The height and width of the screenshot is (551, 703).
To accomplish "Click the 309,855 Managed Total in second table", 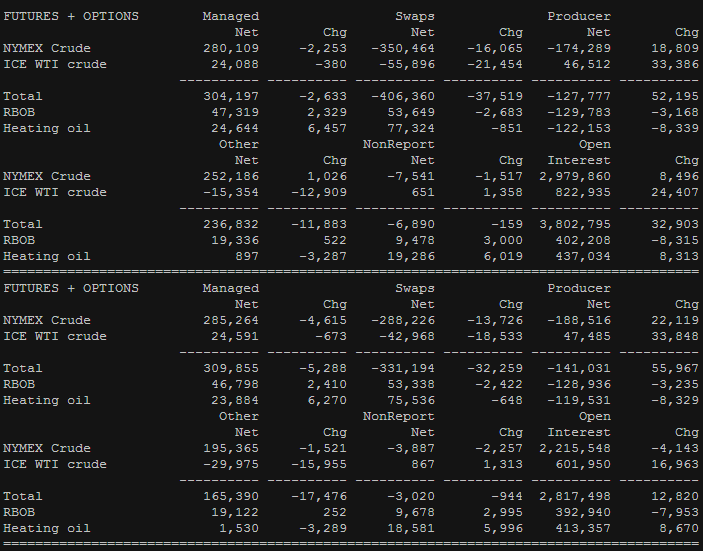I will point(231,369).
